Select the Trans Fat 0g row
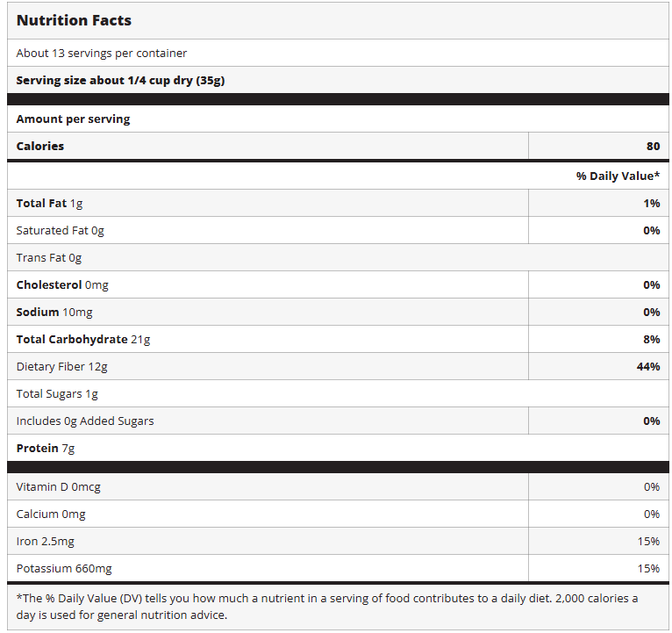The image size is (672, 633). pos(49,257)
